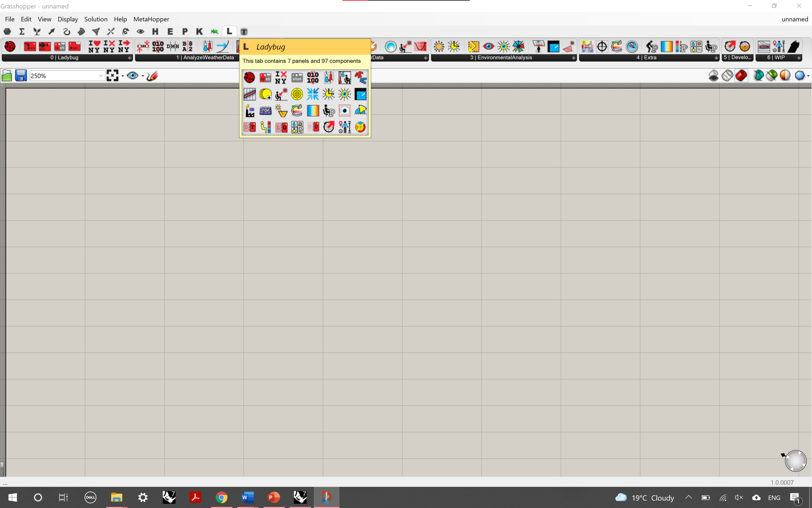Toggle the red shaded preview mode
Image resolution: width=812 pixels, height=508 pixels.
741,76
